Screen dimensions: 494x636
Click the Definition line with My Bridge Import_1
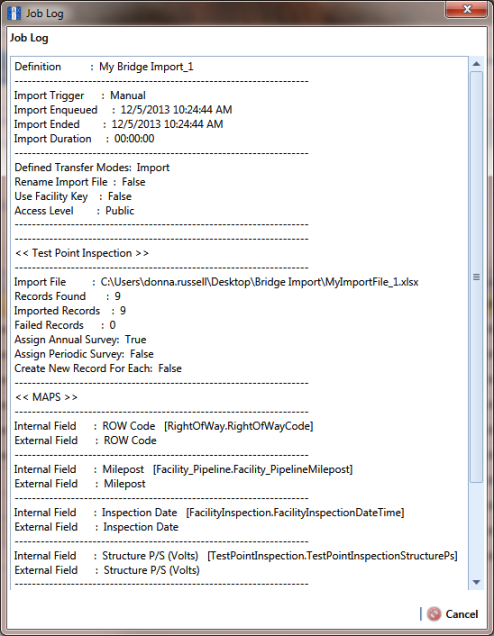[104, 67]
